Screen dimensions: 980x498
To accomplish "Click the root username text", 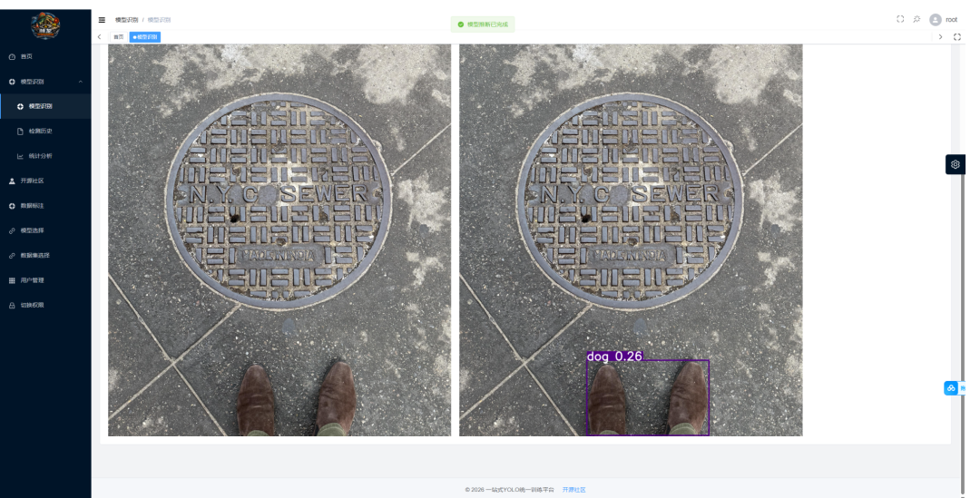I will (951, 20).
